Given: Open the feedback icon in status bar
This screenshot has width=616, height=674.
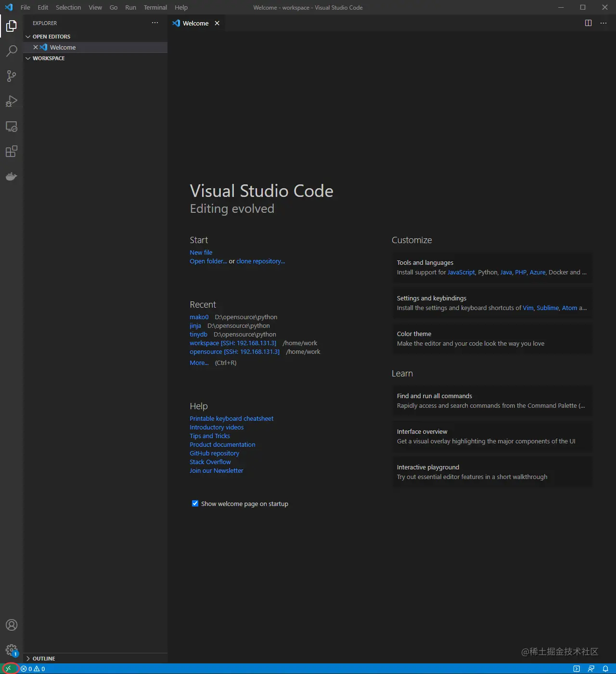Looking at the screenshot, I should [x=591, y=669].
